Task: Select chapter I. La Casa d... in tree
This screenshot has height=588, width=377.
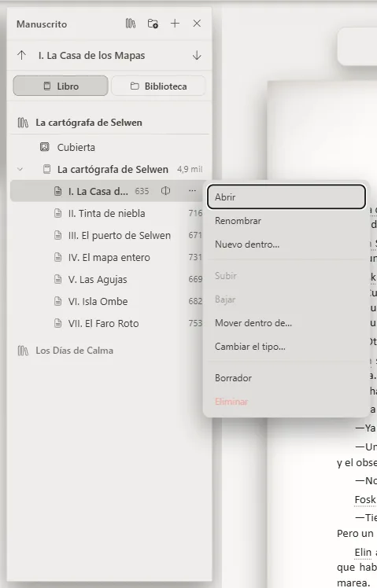Action: (107, 191)
